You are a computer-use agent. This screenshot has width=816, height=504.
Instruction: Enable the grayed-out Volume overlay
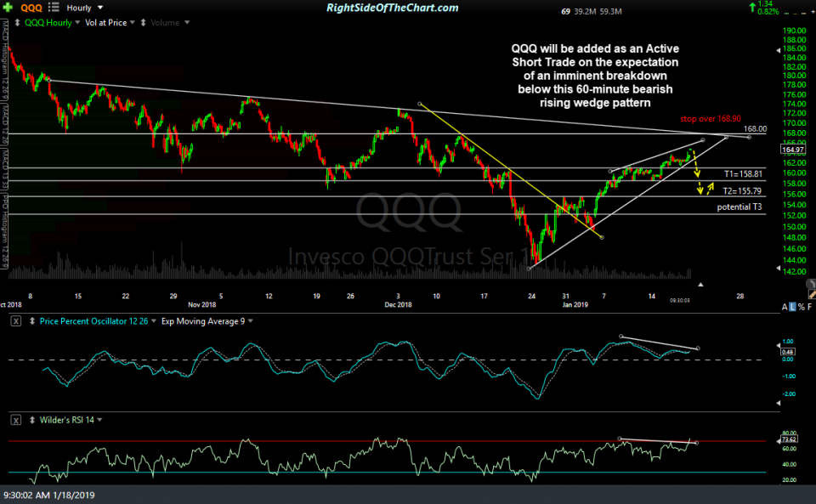point(167,23)
